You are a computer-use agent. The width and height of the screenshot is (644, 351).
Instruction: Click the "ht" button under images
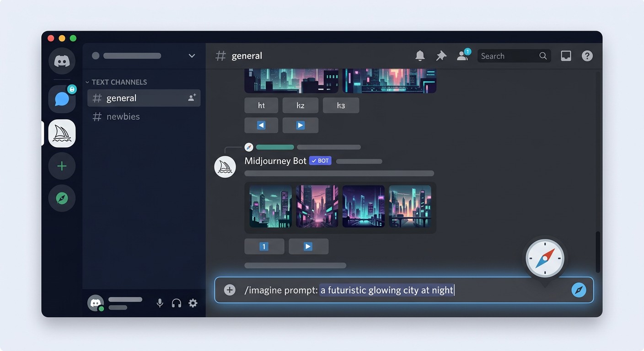(261, 106)
